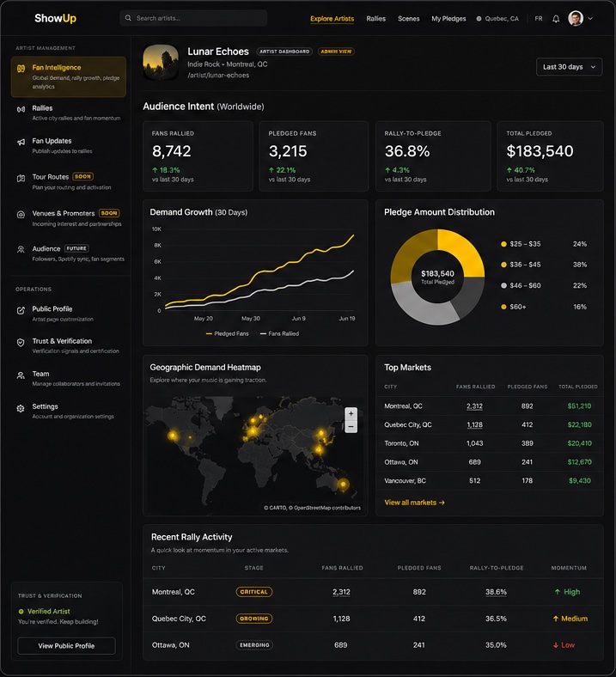Click the ADMIN VIEW badge

click(x=336, y=52)
